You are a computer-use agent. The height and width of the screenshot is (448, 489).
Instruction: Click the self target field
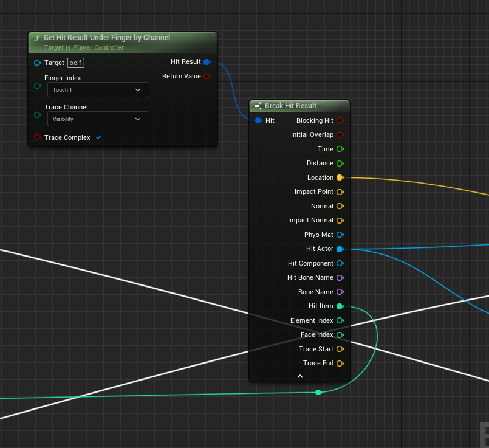pyautogui.click(x=76, y=63)
